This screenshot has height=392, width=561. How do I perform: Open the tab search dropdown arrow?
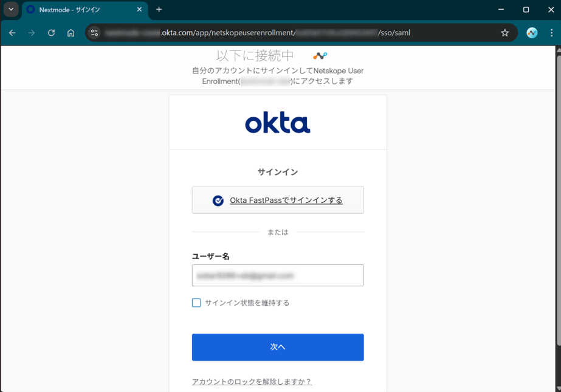pyautogui.click(x=11, y=10)
